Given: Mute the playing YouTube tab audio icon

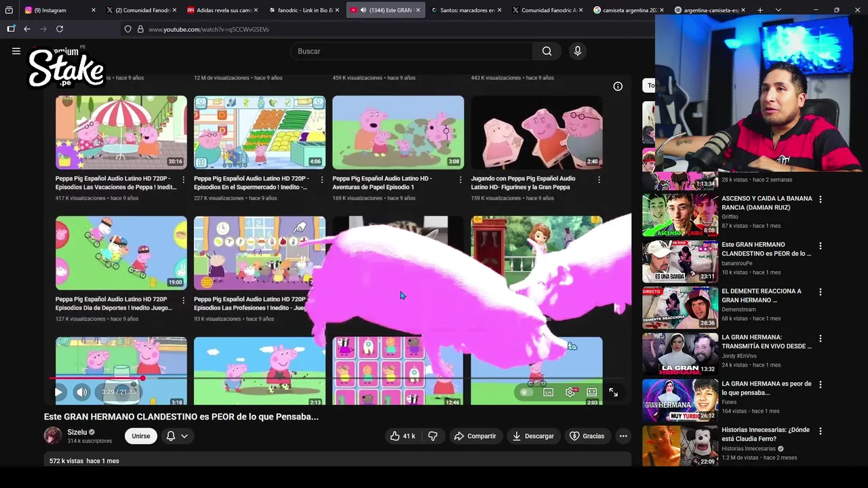Looking at the screenshot, I should coord(363,10).
